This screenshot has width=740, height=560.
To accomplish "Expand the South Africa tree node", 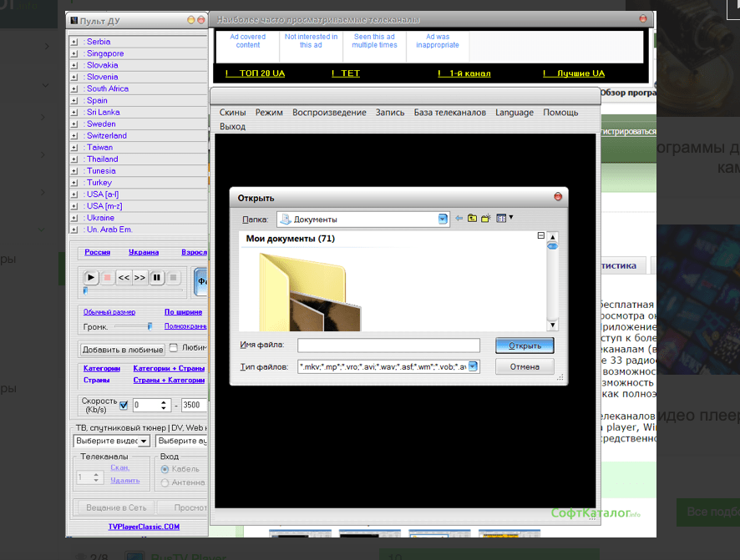I will pos(74,88).
